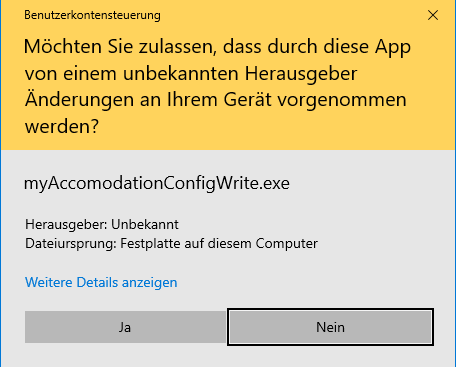Click the word Computer in Dateiursprung line
This screenshot has width=456, height=367.
tap(286, 244)
